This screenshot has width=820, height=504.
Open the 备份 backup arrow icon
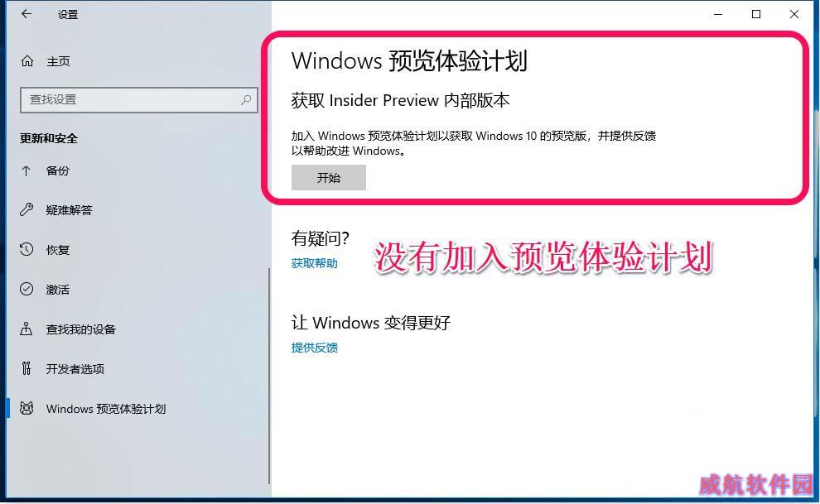point(27,170)
